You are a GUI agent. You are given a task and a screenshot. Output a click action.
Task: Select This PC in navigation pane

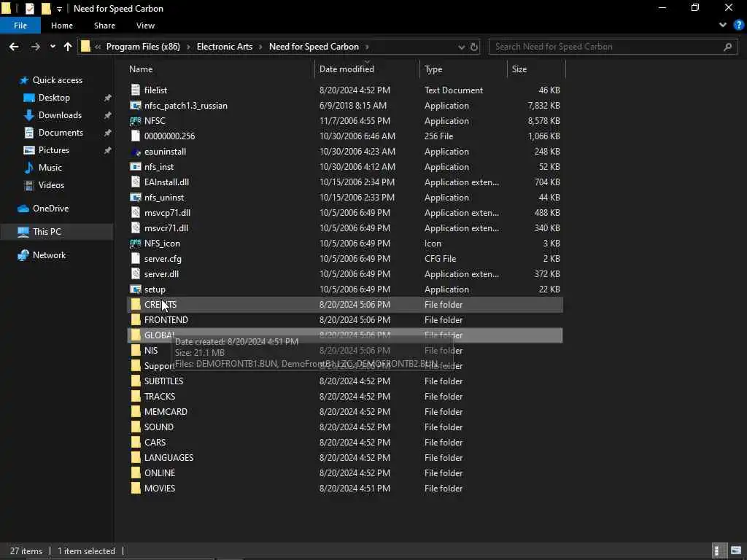47,232
